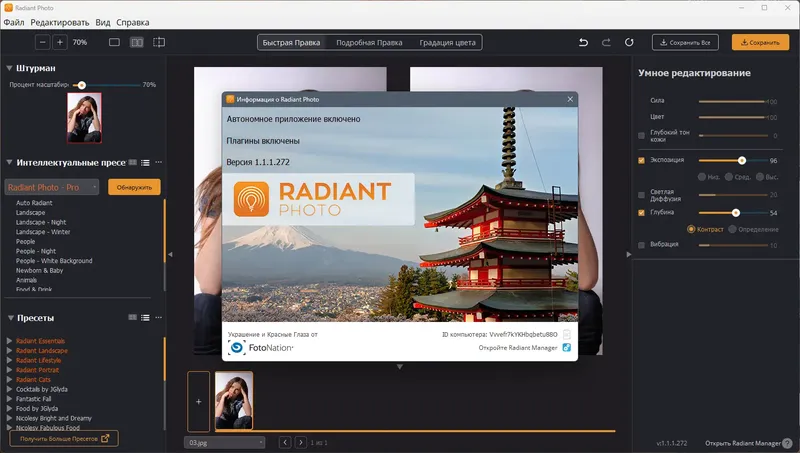Click the Radiant Manager icon in dialog
This screenshot has width=800, height=453.
[567, 347]
